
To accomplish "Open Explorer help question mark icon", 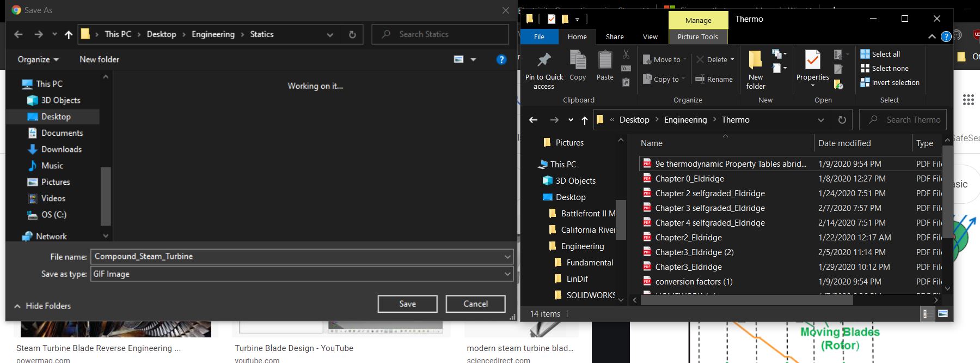I will (x=946, y=37).
